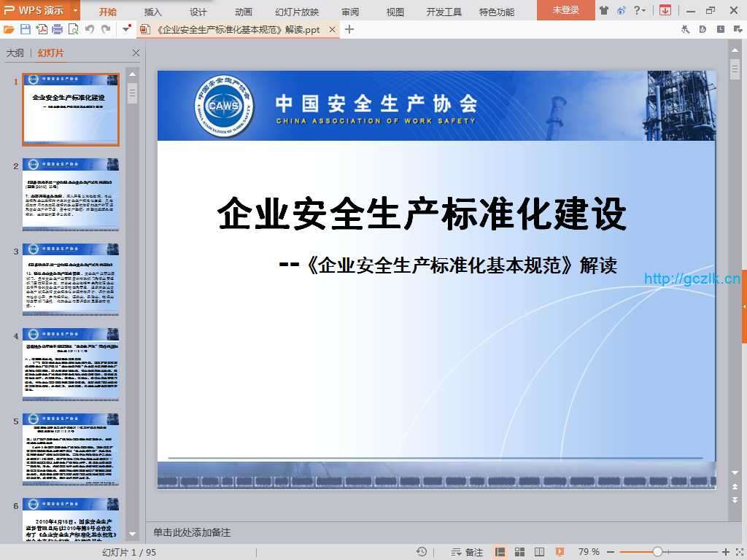Toggle the 备注 notes pane

(468, 552)
